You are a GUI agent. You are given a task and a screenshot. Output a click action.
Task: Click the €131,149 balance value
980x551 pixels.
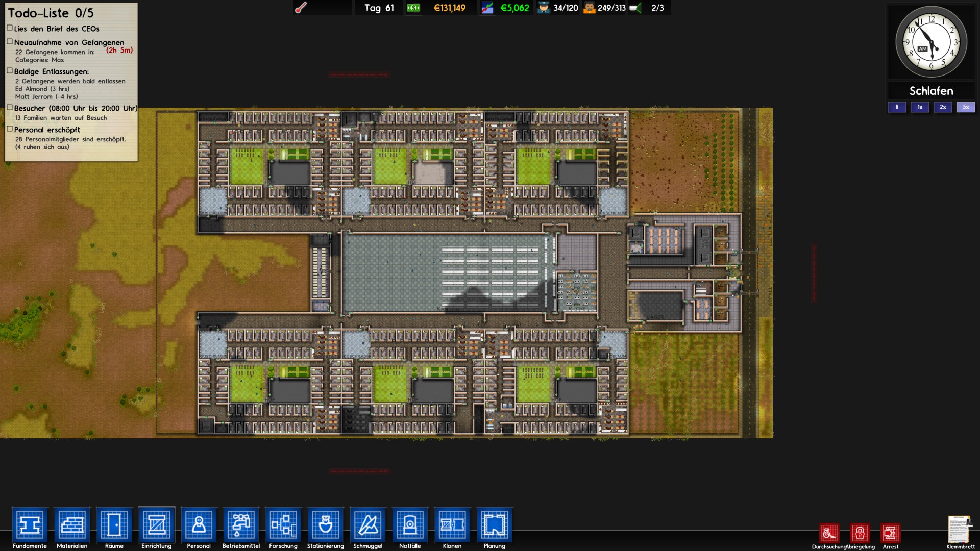tap(450, 8)
